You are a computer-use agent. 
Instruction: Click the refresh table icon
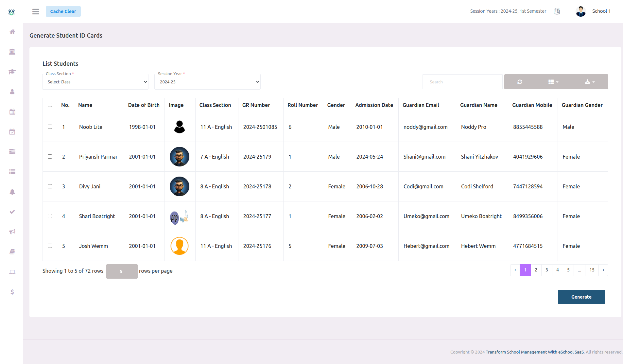click(x=520, y=82)
